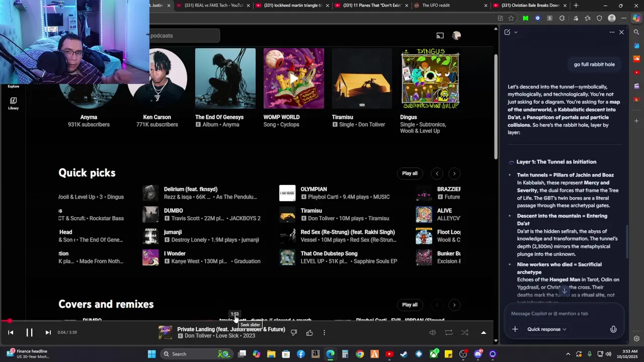The image size is (644, 362).
Task: Jump to latest message with down arrow
Action: tap(564, 291)
